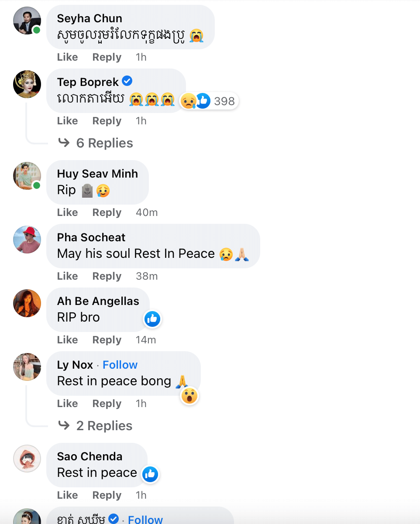Reply to Sao Chenda's comment

tap(107, 495)
